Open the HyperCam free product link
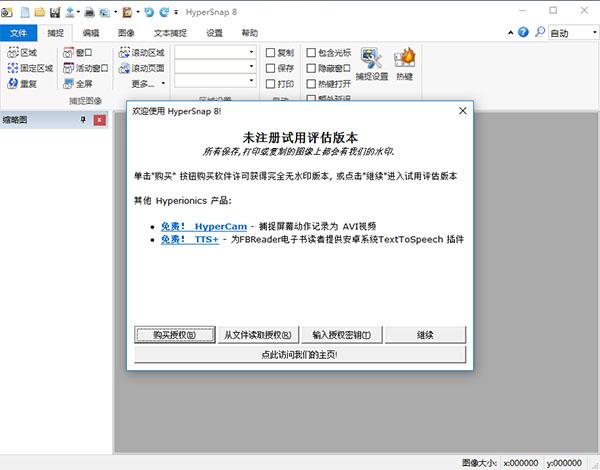600x470 pixels. 204,226
